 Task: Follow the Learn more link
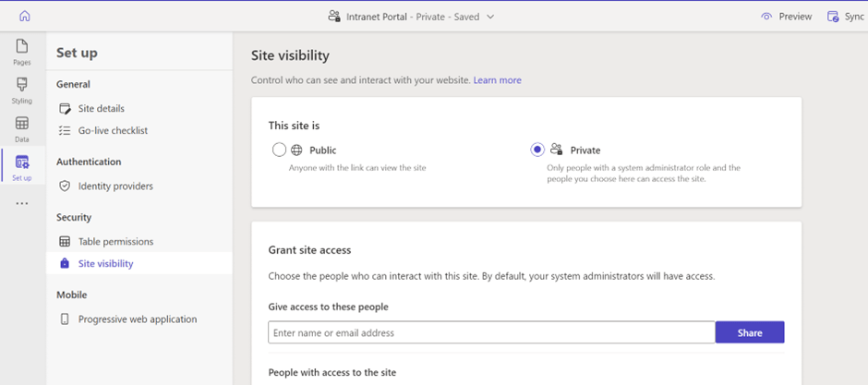click(497, 80)
